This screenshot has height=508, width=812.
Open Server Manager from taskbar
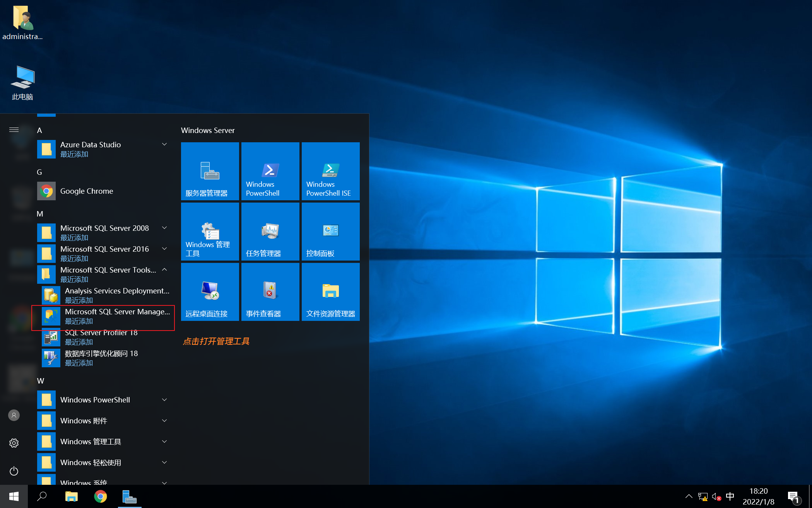(x=130, y=496)
